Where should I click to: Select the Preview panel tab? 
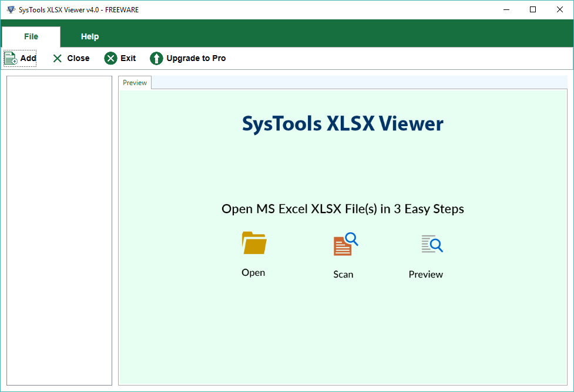[135, 83]
